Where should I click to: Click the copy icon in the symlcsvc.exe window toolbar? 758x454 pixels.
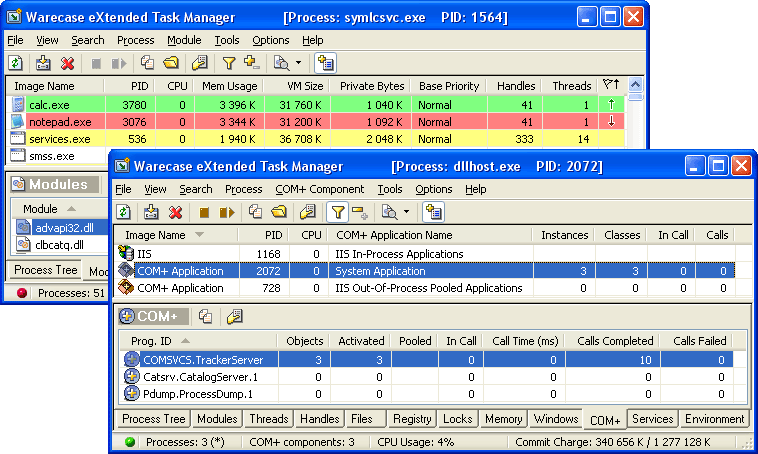tap(147, 63)
